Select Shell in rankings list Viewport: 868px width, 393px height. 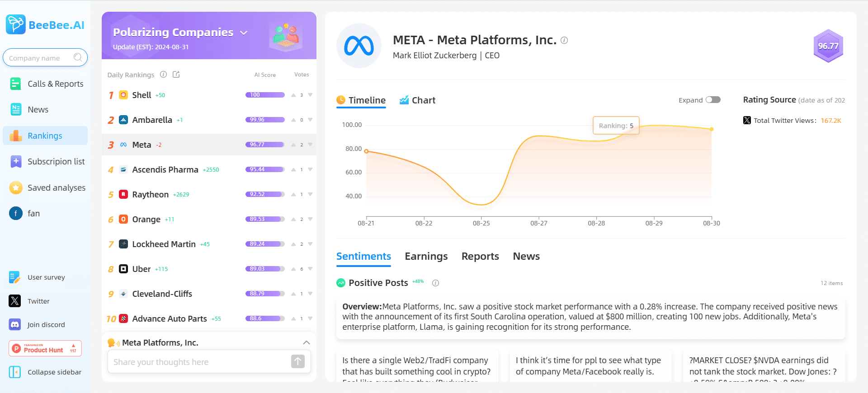click(x=209, y=95)
